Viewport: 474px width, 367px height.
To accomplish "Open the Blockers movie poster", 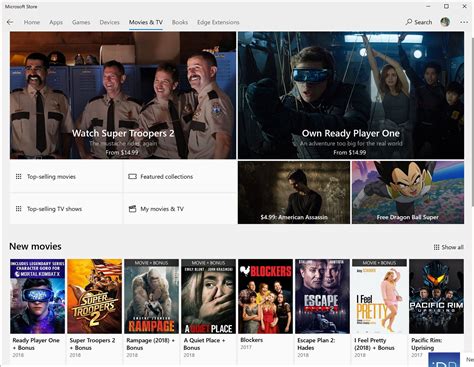I will point(265,296).
